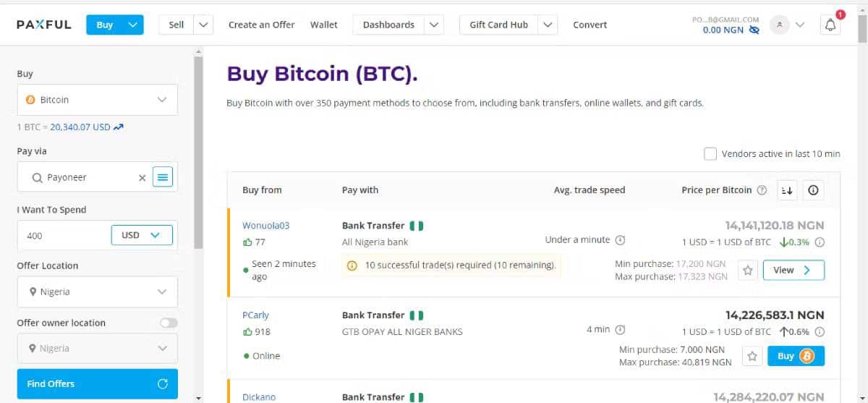Viewport: 868px width, 403px height.
Task: Click the Bitcoin icon in Buy selector
Action: click(x=30, y=100)
